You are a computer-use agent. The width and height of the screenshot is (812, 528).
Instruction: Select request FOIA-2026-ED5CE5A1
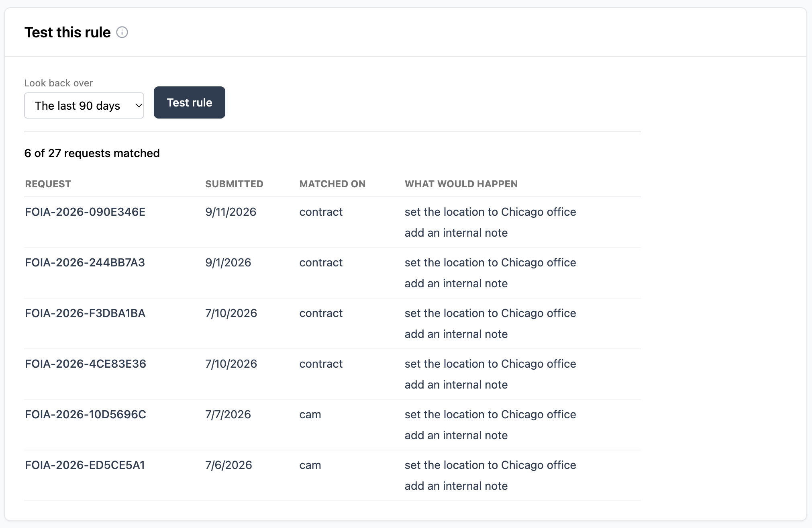click(85, 465)
